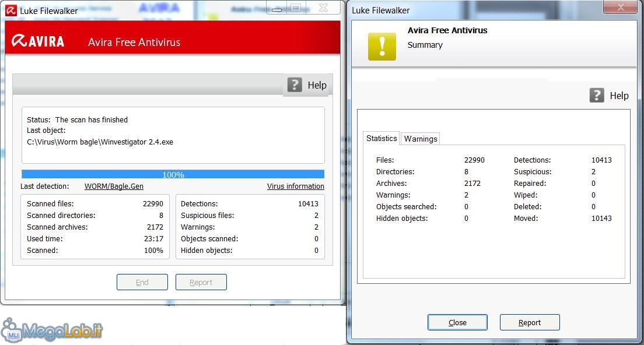Viewport: 644px width, 345px height.
Task: Select status text 'The scan has finished'
Action: pos(92,120)
